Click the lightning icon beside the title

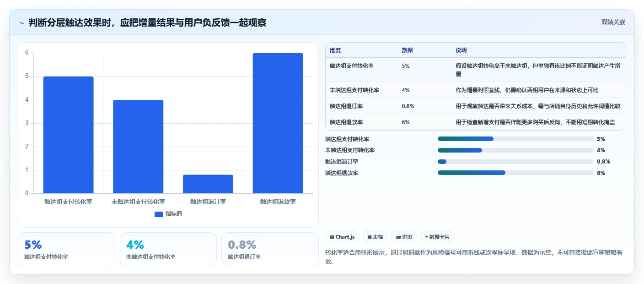click(x=21, y=23)
